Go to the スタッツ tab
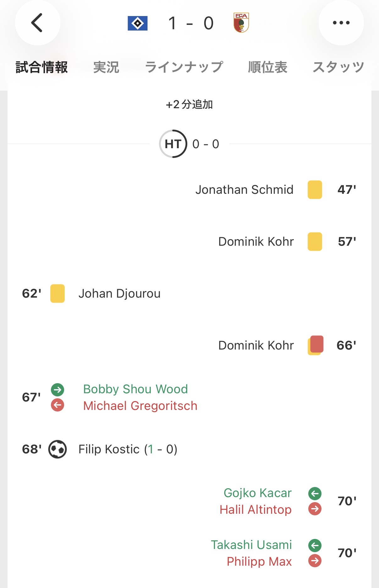The width and height of the screenshot is (379, 588). 338,67
